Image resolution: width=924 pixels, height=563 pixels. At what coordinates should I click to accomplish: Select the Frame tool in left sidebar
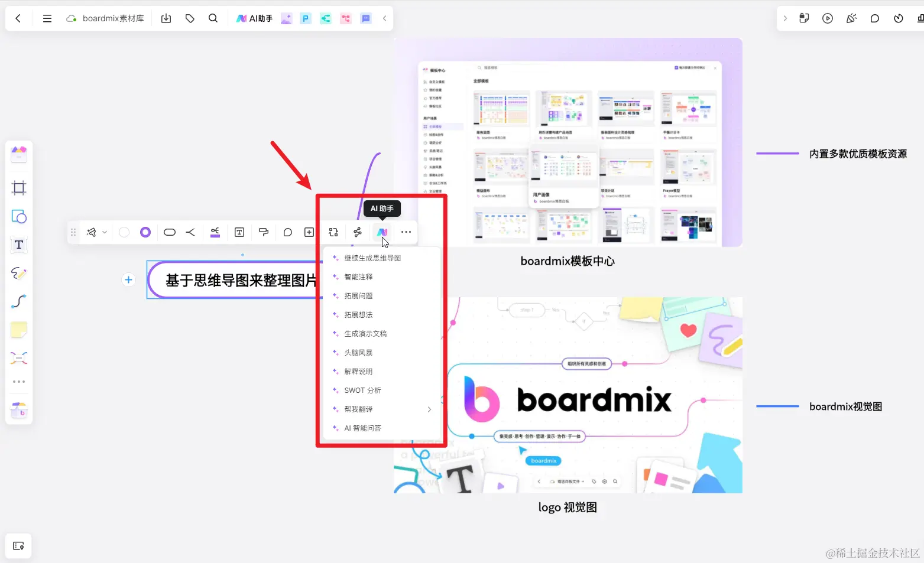19,188
